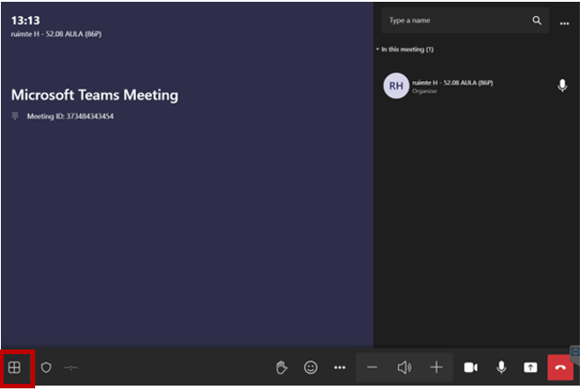Image resolution: width=588 pixels, height=391 pixels.
Task: Hang up with the red leave button
Action: pos(560,368)
